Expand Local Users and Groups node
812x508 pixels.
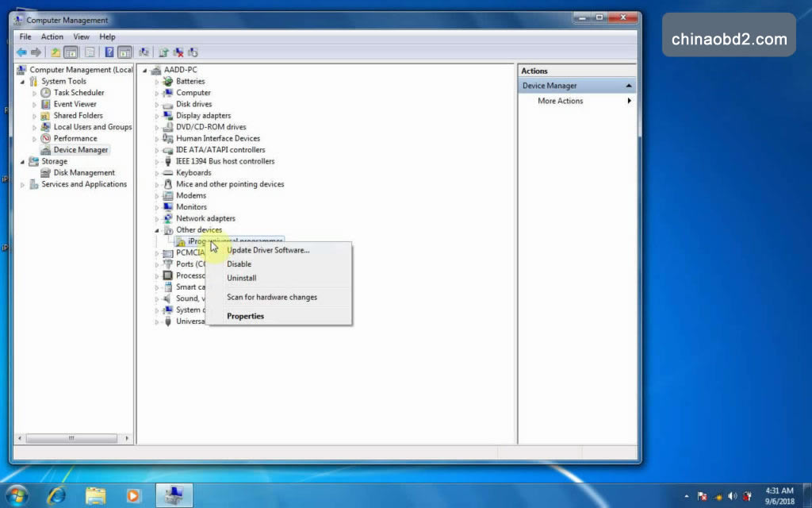(35, 127)
